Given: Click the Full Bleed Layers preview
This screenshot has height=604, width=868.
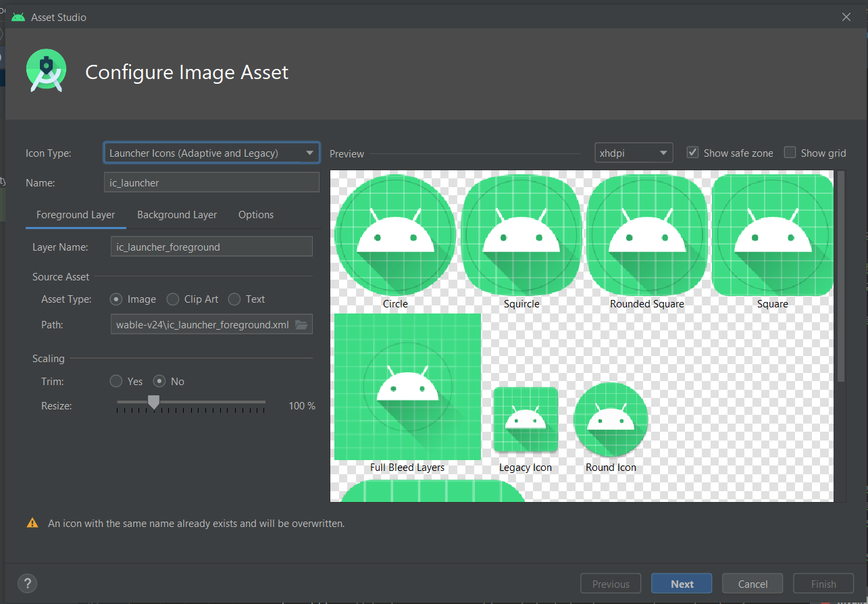Looking at the screenshot, I should pyautogui.click(x=407, y=386).
